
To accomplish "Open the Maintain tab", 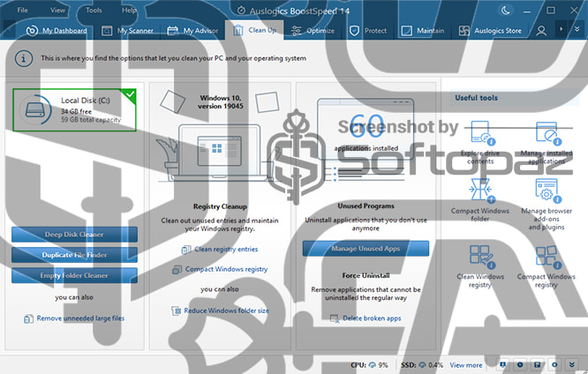I will pyautogui.click(x=423, y=31).
